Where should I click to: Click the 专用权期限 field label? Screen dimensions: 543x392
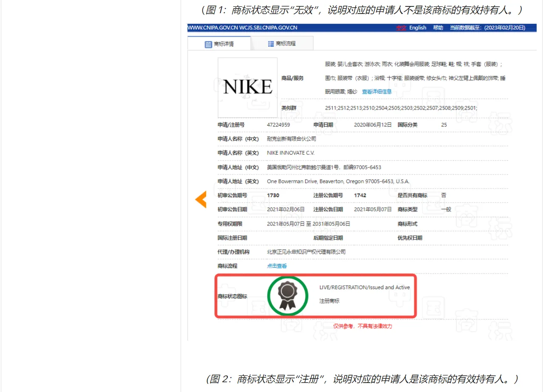230,224
